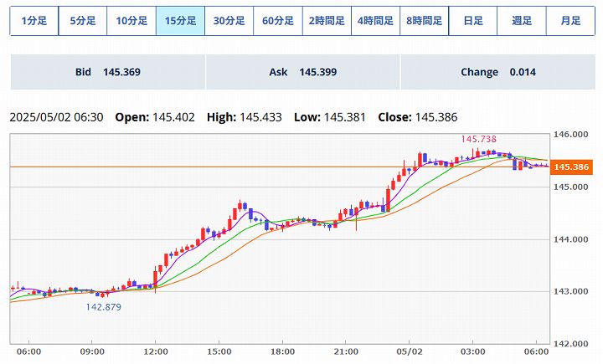This screenshot has height=364, width=603.
Task: Switch to the 4時間足 chart
Action: 376,21
